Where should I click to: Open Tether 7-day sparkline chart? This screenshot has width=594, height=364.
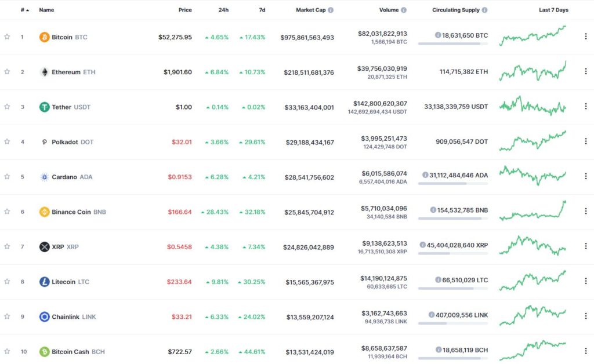[x=533, y=106]
